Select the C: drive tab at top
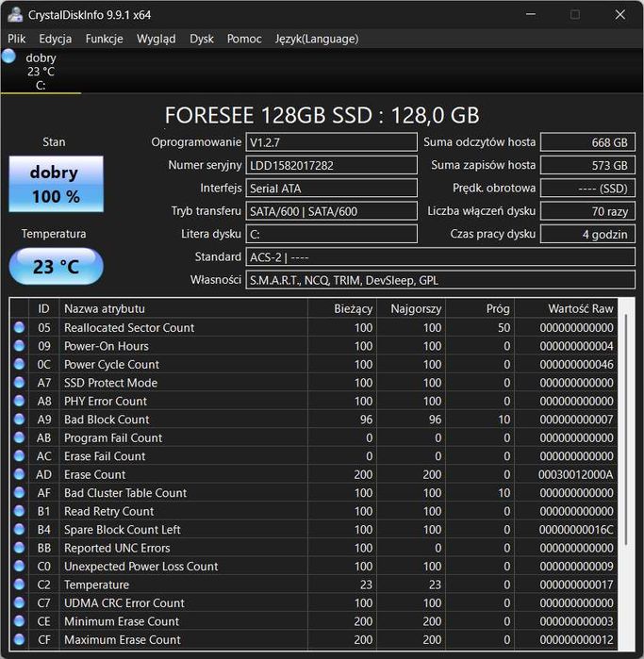The image size is (644, 659). coord(41,72)
